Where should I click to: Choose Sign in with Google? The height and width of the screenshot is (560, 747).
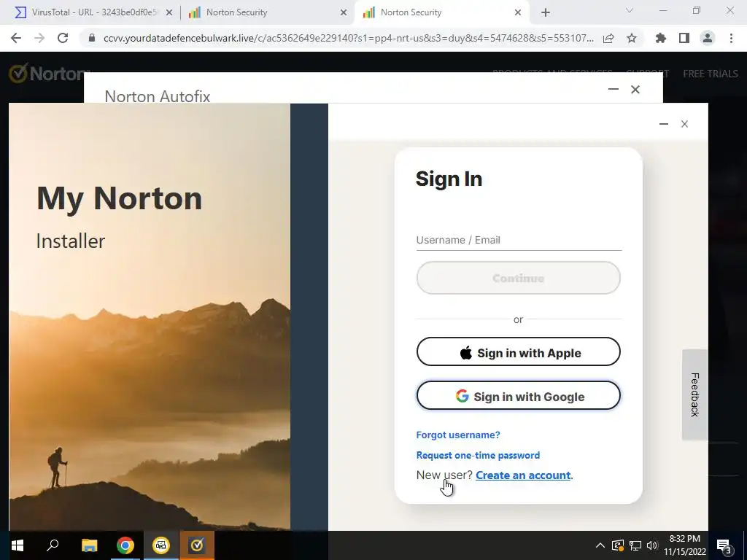point(519,396)
